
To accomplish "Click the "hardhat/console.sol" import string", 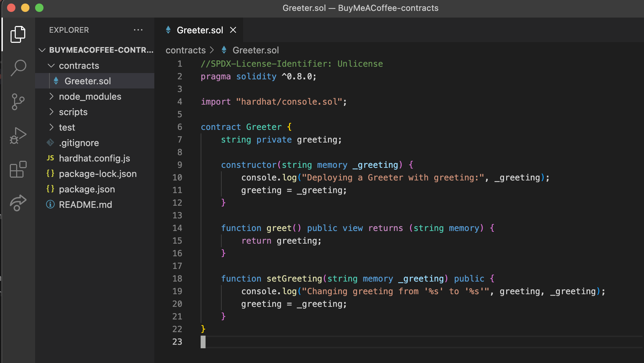I will 289,102.
